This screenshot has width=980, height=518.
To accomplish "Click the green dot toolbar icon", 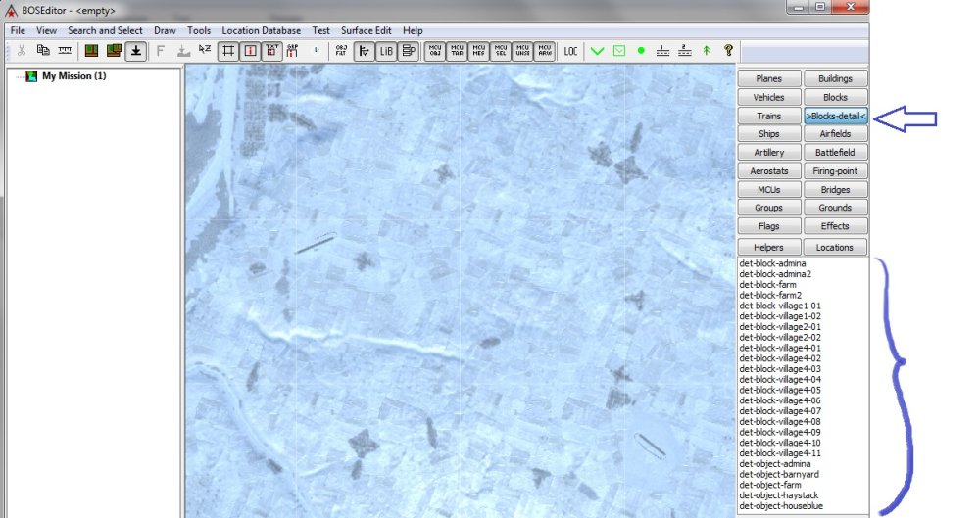I will click(641, 50).
